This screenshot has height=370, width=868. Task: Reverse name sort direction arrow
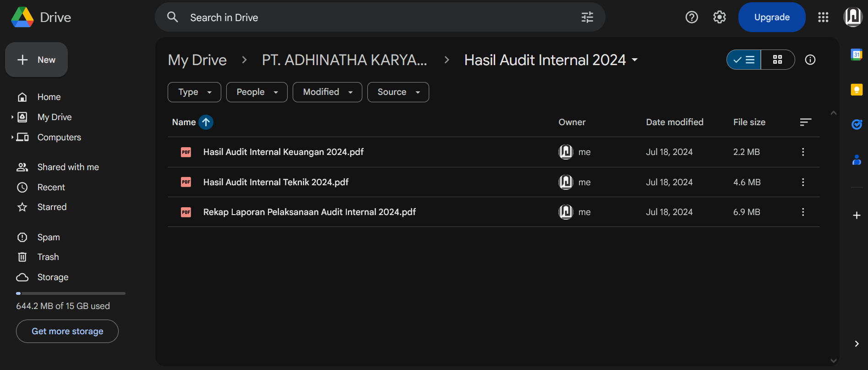click(206, 122)
